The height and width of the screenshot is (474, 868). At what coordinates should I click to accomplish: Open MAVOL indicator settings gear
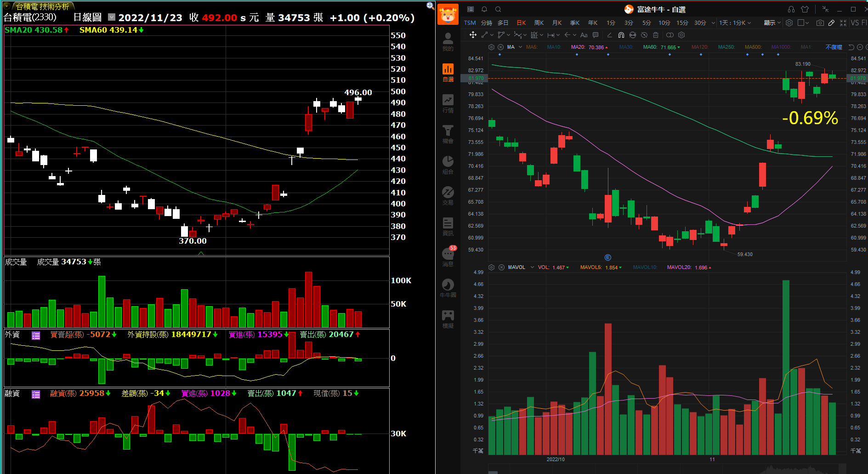[x=491, y=268]
